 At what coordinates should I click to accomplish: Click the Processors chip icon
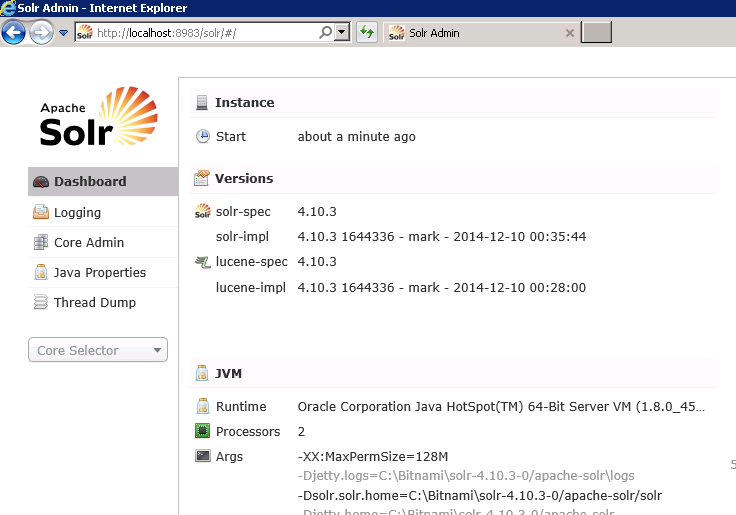[x=202, y=430]
